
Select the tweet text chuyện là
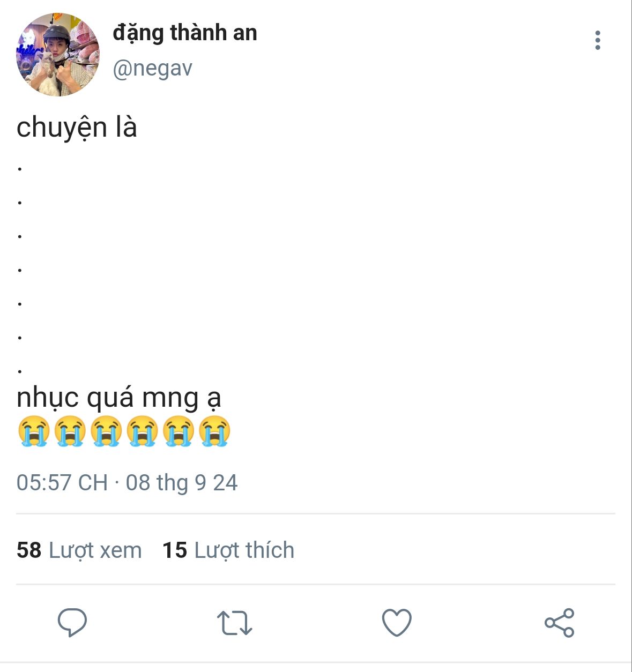click(77, 129)
